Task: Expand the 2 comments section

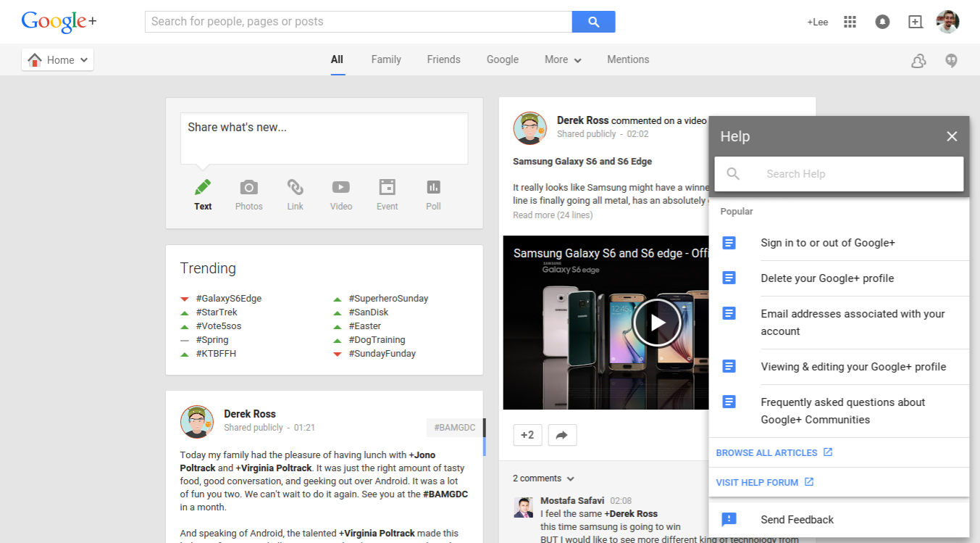Action: tap(543, 478)
